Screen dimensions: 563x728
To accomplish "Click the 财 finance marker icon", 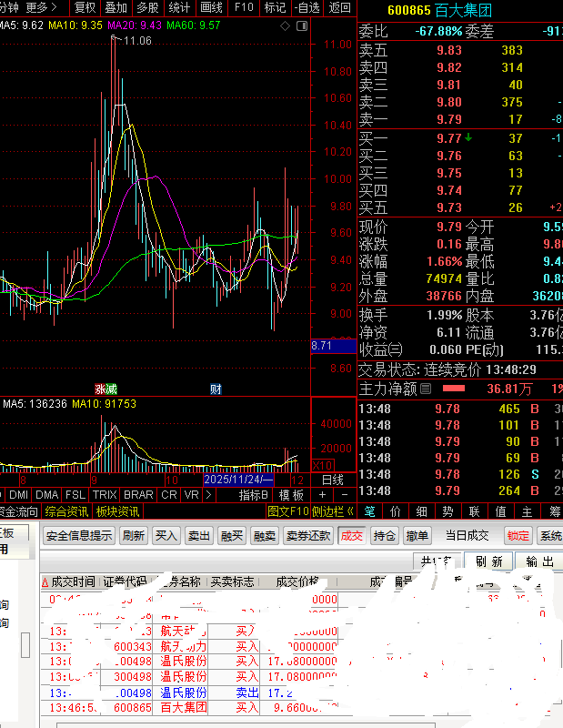I will [216, 389].
